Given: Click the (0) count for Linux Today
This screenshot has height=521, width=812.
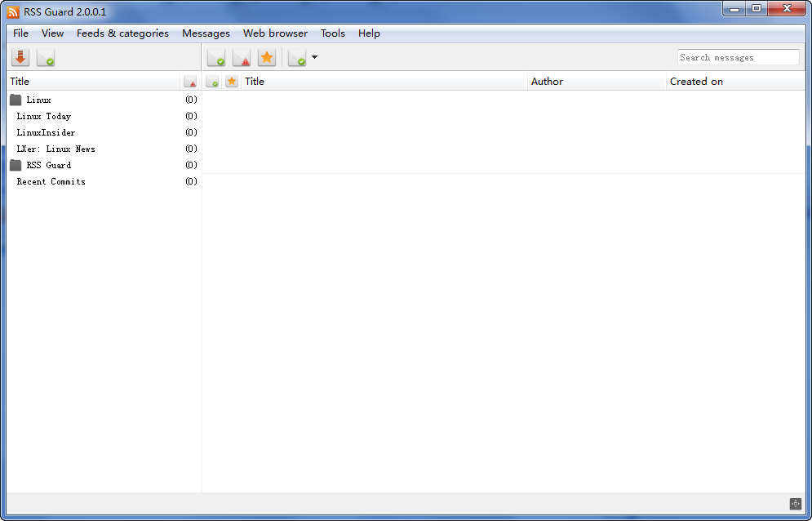Looking at the screenshot, I should point(191,116).
